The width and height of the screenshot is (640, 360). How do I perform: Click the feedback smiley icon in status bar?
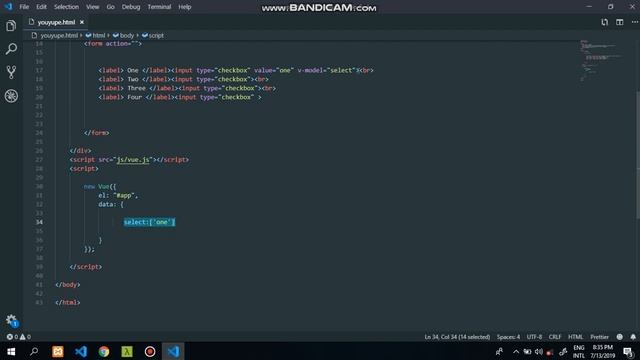pos(620,337)
